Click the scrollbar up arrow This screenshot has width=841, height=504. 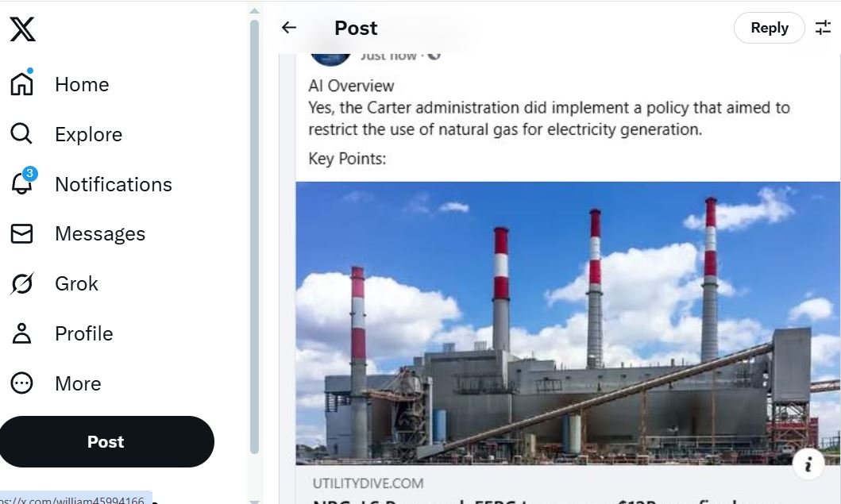point(254,10)
